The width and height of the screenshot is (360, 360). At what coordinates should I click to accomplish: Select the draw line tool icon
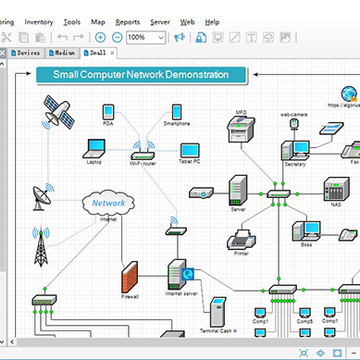pyautogui.click(x=235, y=37)
